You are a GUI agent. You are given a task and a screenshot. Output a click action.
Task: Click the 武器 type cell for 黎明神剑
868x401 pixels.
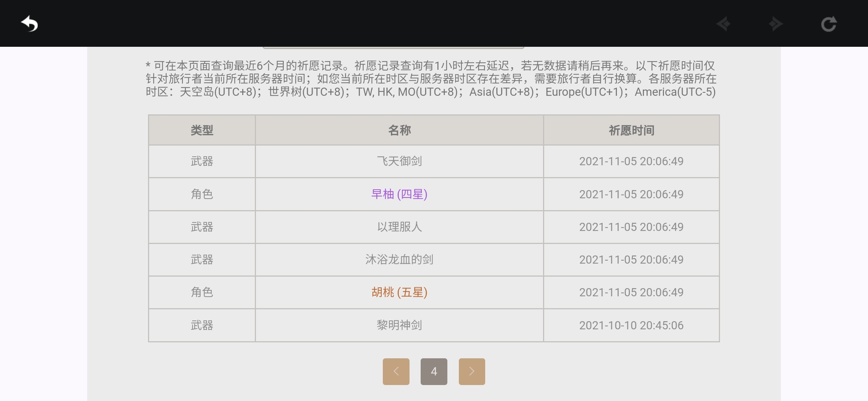tap(202, 325)
